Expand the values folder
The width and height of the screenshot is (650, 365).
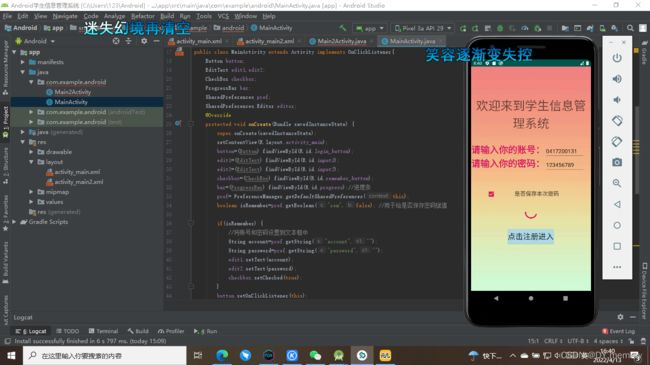pyautogui.click(x=31, y=202)
